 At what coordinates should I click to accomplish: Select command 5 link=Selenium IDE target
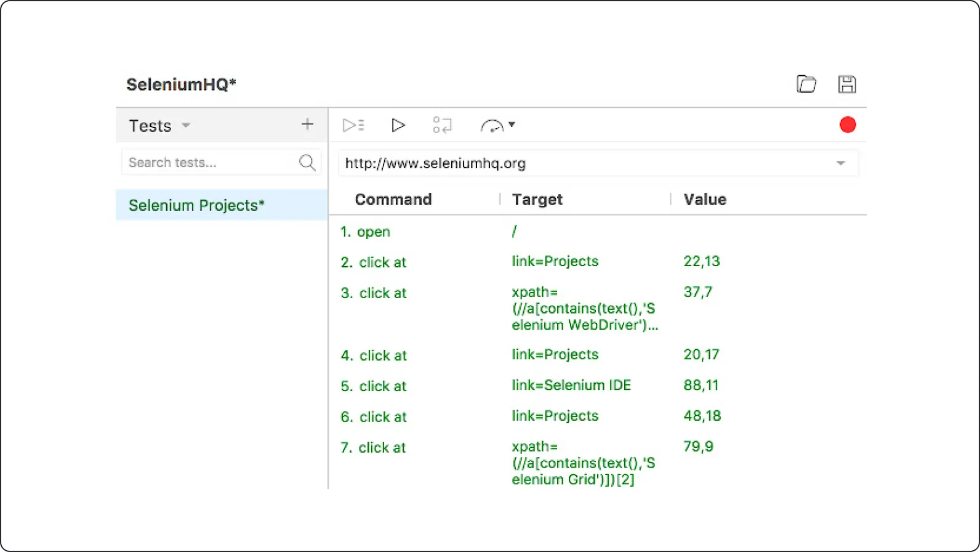click(x=571, y=386)
